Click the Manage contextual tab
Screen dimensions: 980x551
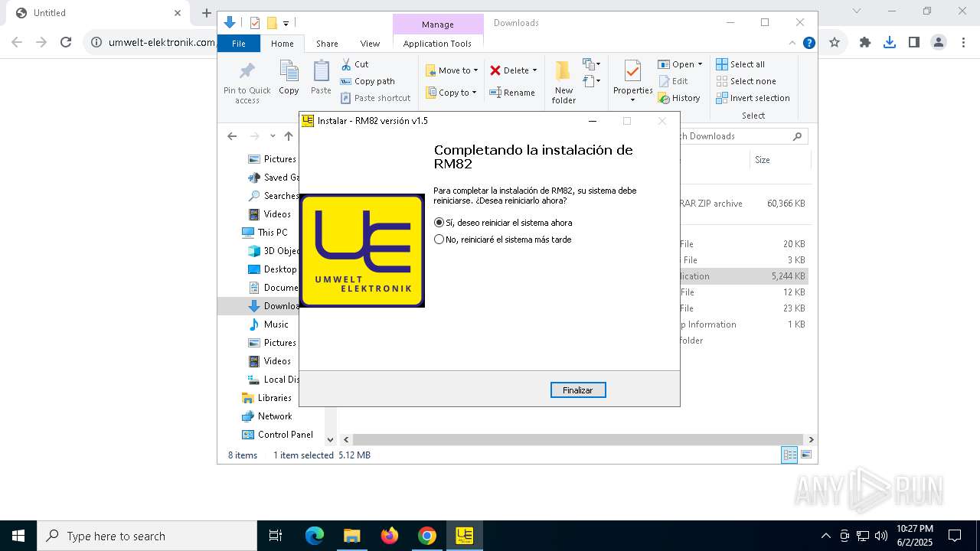click(438, 24)
